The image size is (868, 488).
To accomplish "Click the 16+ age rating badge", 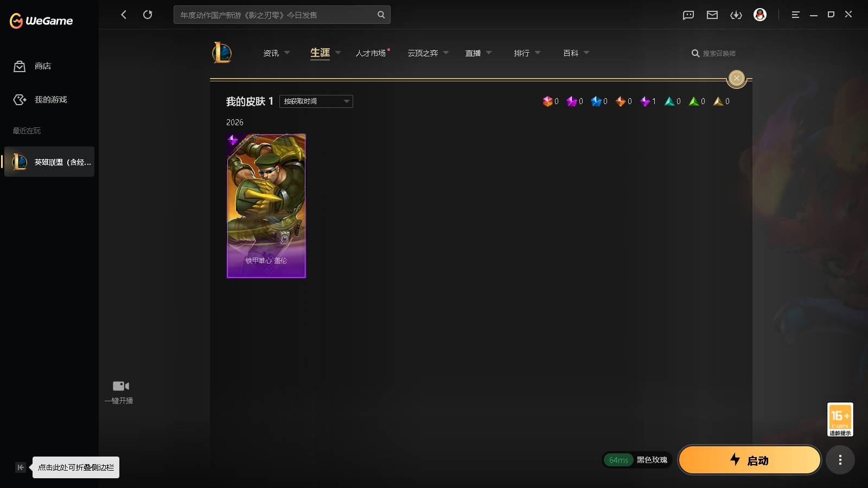I will click(x=840, y=419).
